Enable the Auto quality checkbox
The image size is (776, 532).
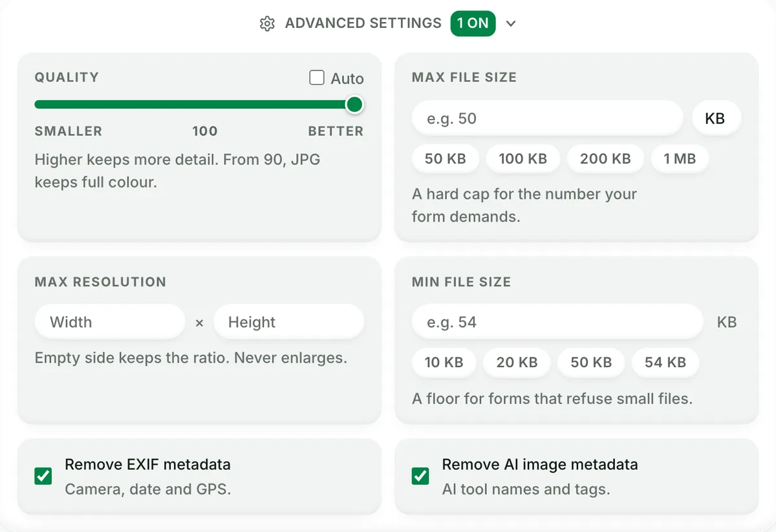click(x=317, y=78)
